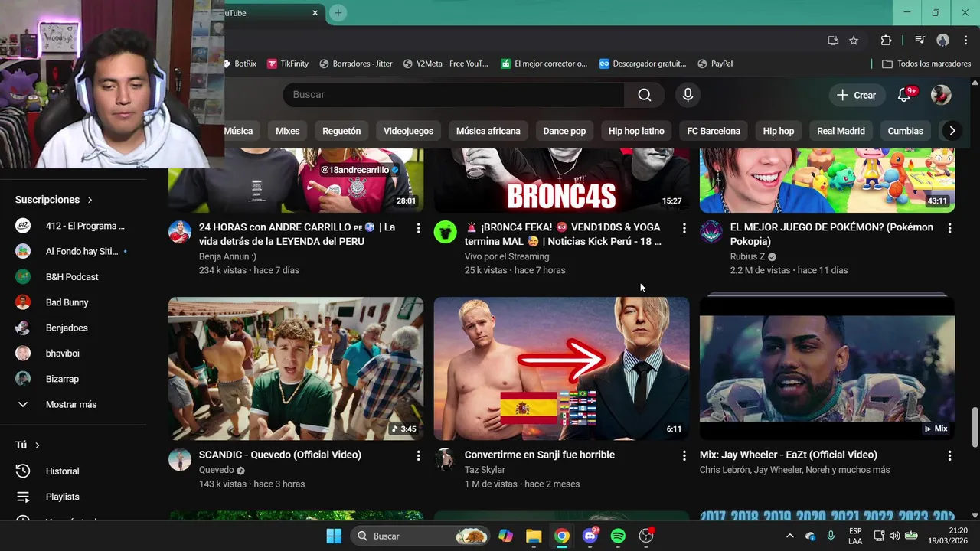Open title EL MEJOR JUEGO DE POKÉMON

831,234
